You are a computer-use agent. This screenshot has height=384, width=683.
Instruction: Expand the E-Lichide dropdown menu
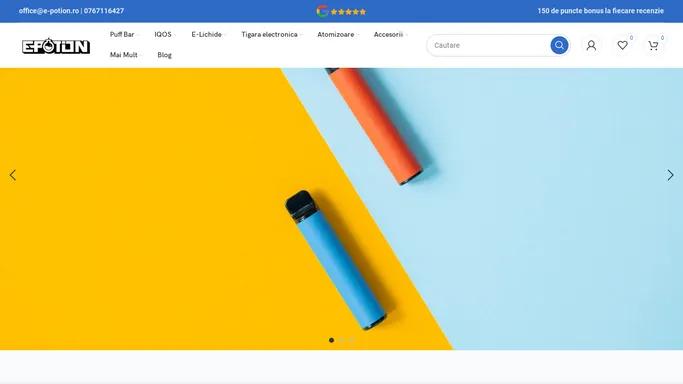(x=208, y=34)
